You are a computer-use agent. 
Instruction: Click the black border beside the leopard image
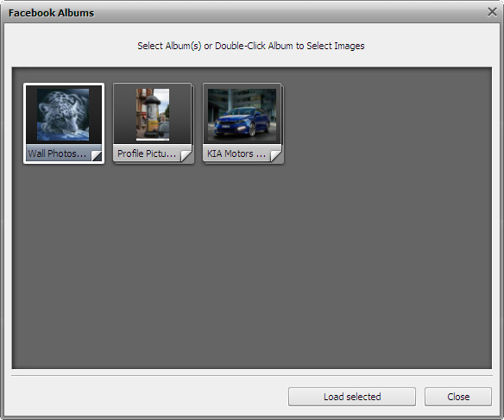[31, 115]
